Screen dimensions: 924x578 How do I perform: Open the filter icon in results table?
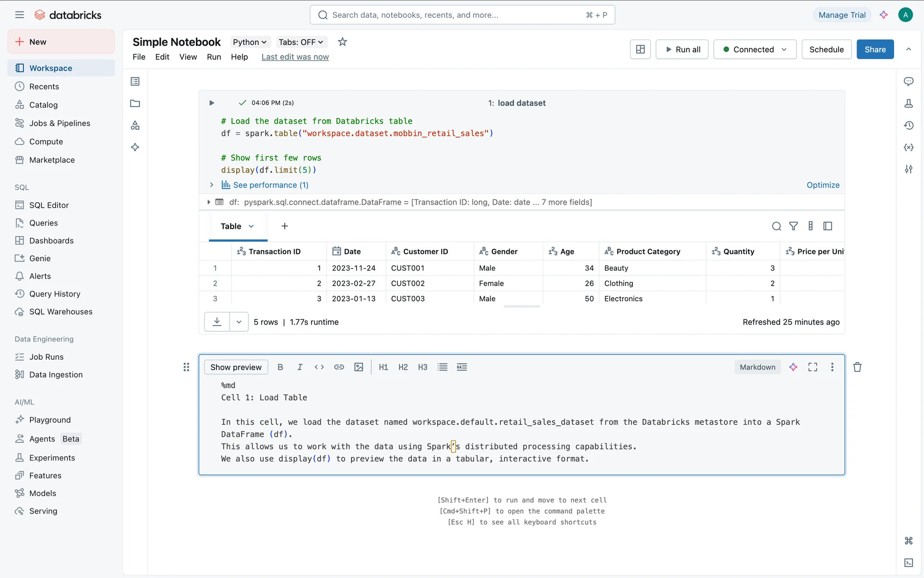coord(793,226)
